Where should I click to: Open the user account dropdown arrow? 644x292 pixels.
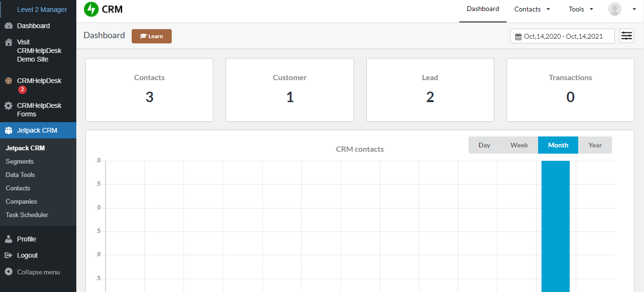pyautogui.click(x=634, y=9)
